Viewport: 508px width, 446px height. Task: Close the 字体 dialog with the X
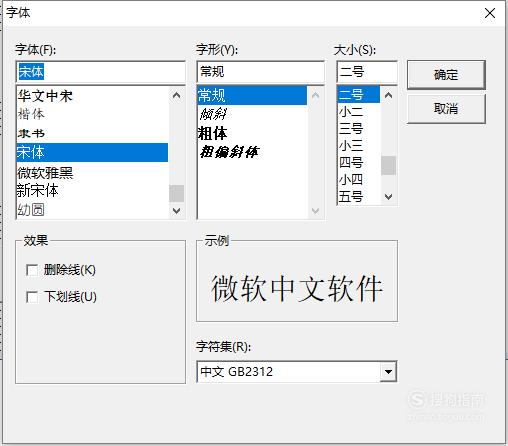(490, 13)
